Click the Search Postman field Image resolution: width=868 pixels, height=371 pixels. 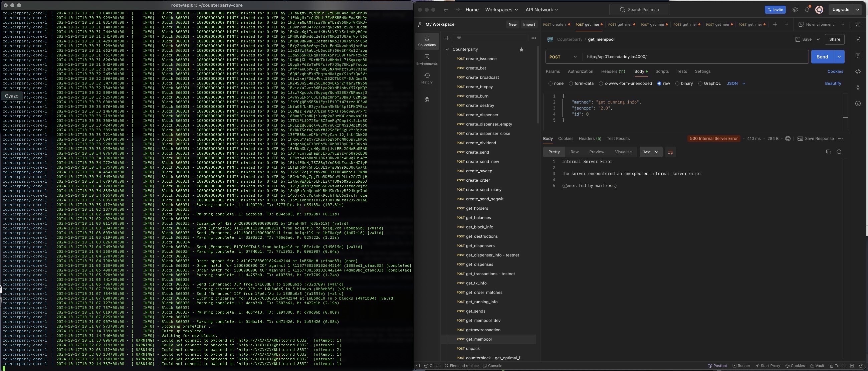[639, 10]
